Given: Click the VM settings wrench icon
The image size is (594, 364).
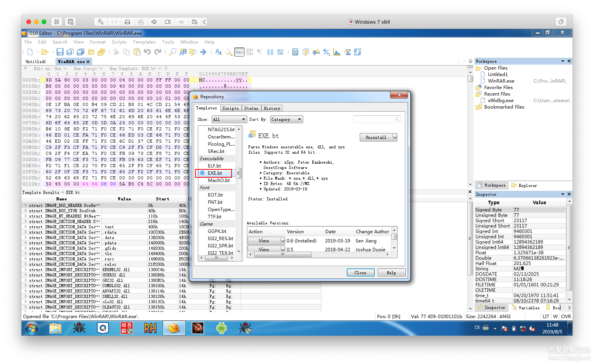Looking at the screenshot, I should point(100,22).
